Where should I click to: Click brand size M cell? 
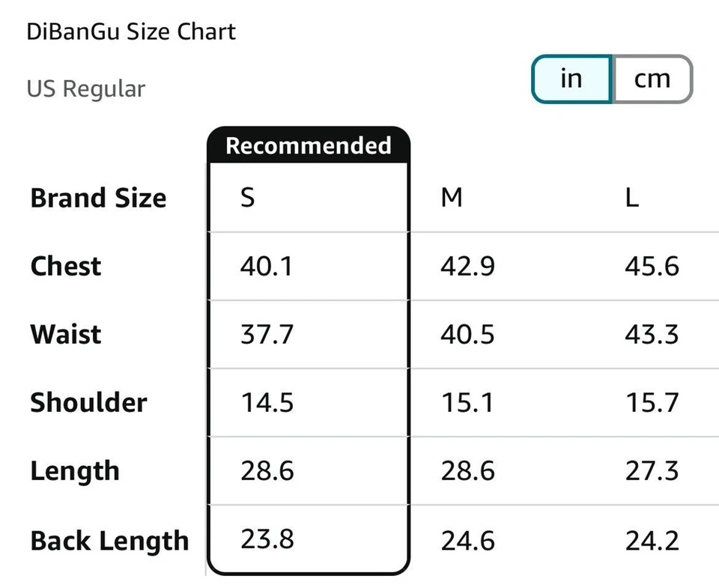tap(452, 198)
